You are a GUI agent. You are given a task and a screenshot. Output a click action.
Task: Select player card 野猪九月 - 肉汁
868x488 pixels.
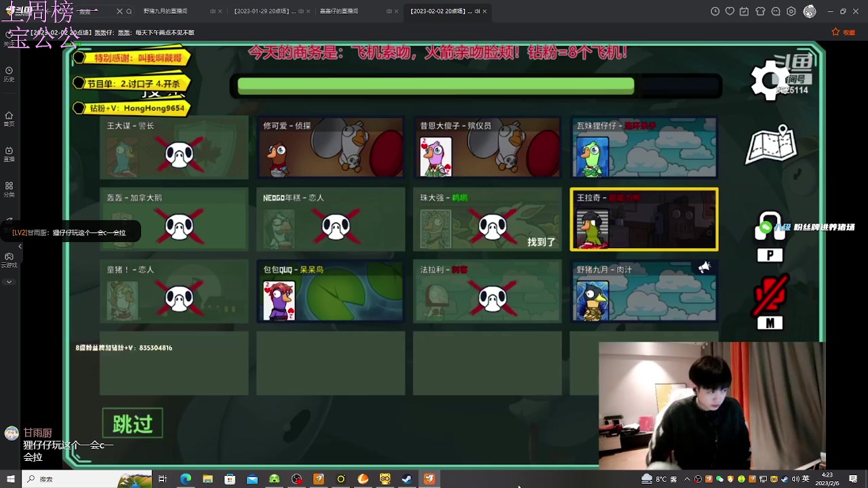(644, 291)
